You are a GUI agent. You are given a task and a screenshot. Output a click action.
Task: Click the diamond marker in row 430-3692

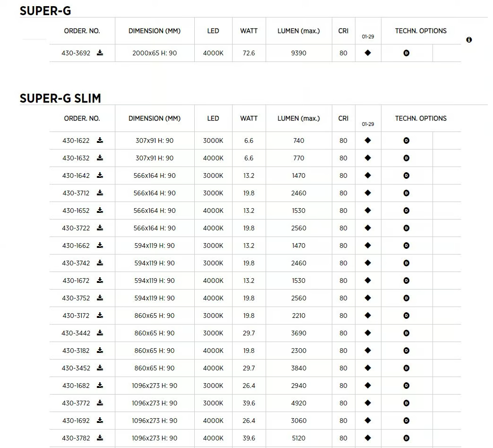point(368,53)
